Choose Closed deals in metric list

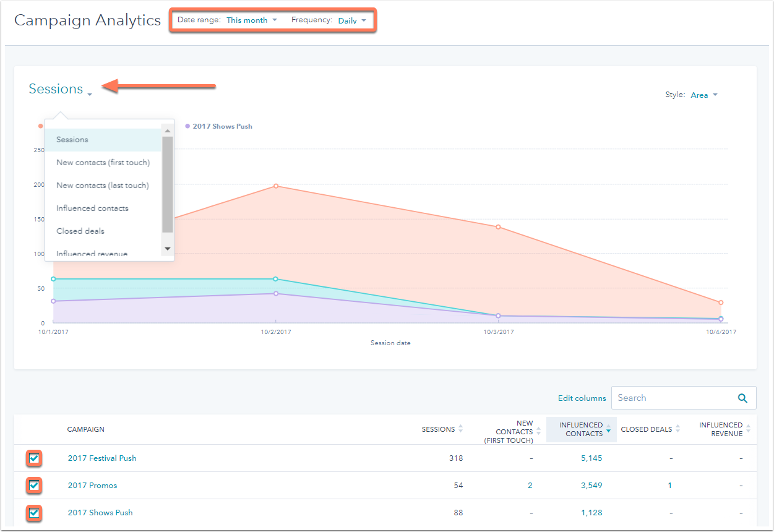pos(80,231)
